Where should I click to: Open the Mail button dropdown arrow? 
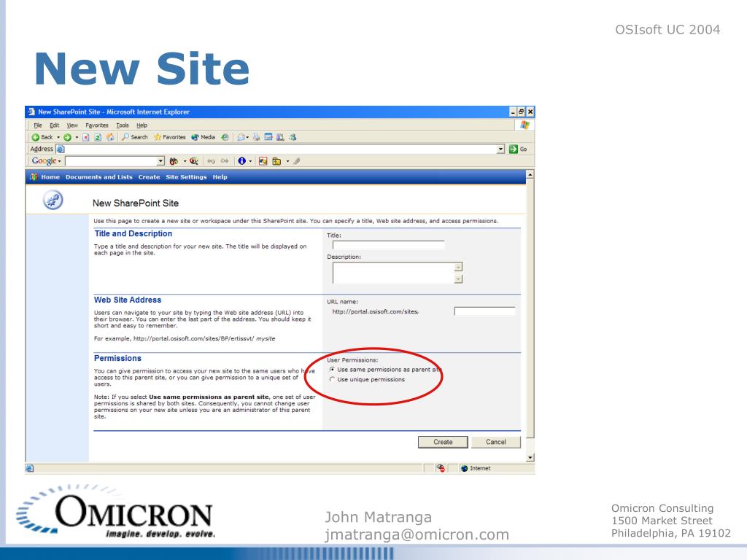[248, 138]
